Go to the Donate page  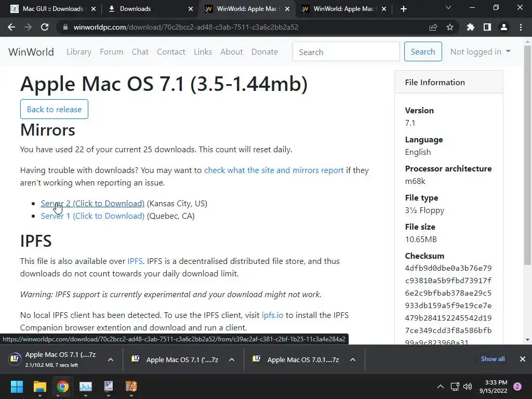pos(264,52)
